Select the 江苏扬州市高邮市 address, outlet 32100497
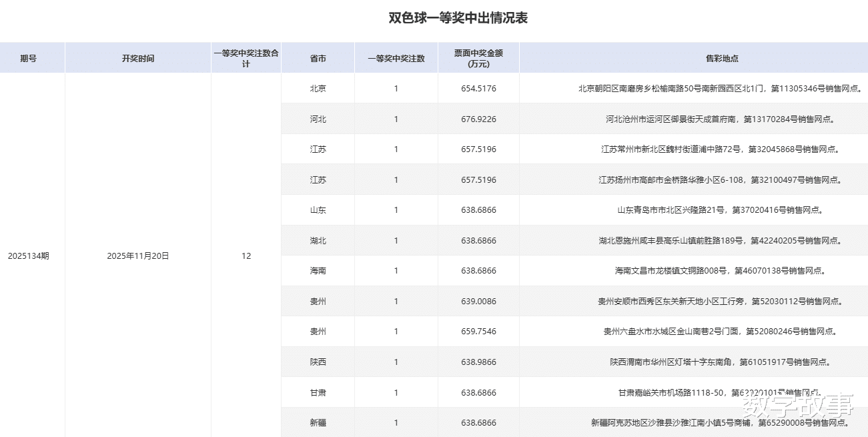Image resolution: width=868 pixels, height=437 pixels. pyautogui.click(x=720, y=179)
